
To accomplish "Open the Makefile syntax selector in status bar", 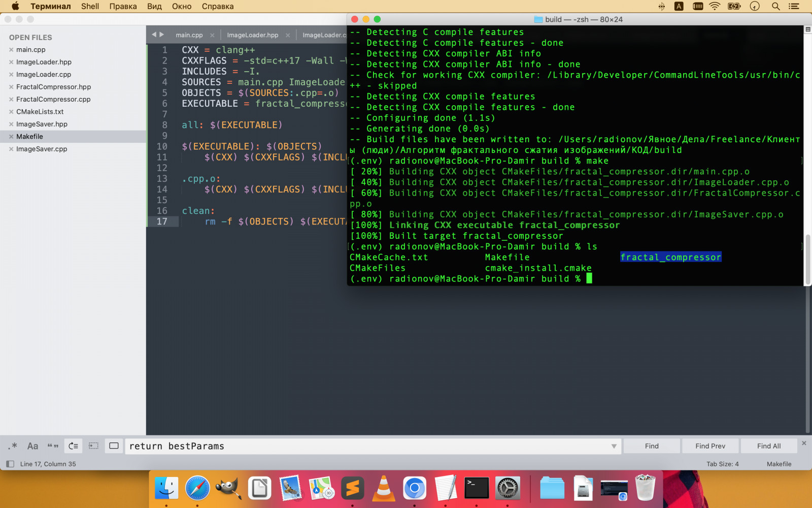I will coord(779,464).
